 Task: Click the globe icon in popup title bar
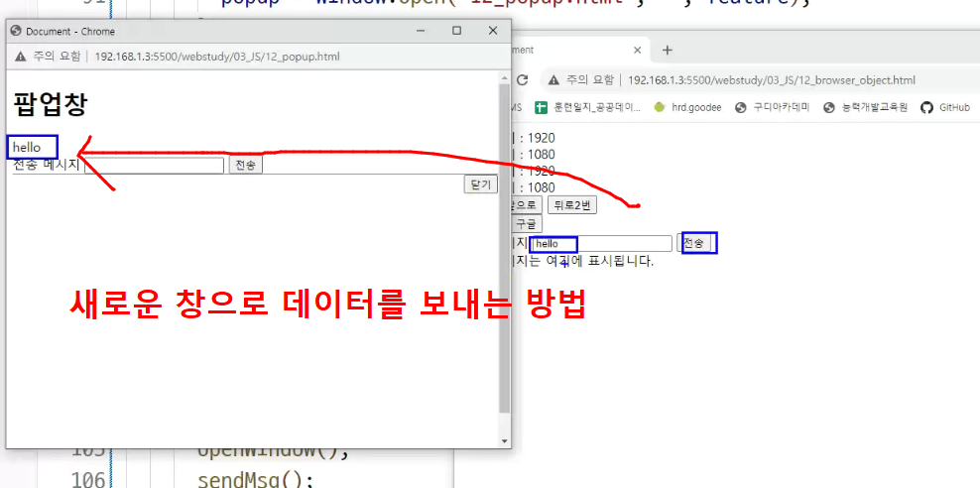[16, 31]
